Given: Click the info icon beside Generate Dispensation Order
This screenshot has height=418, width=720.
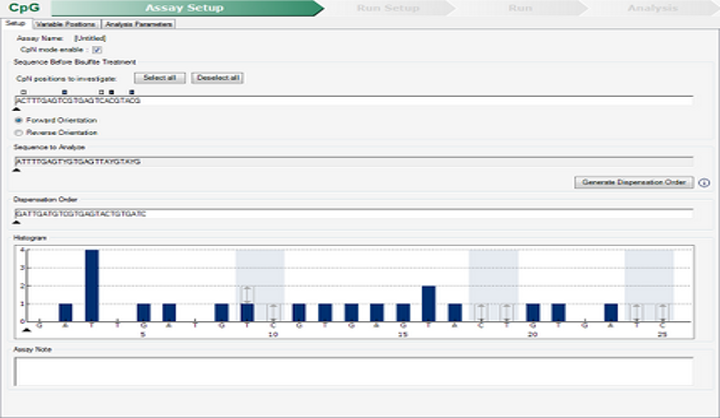Looking at the screenshot, I should (x=704, y=183).
